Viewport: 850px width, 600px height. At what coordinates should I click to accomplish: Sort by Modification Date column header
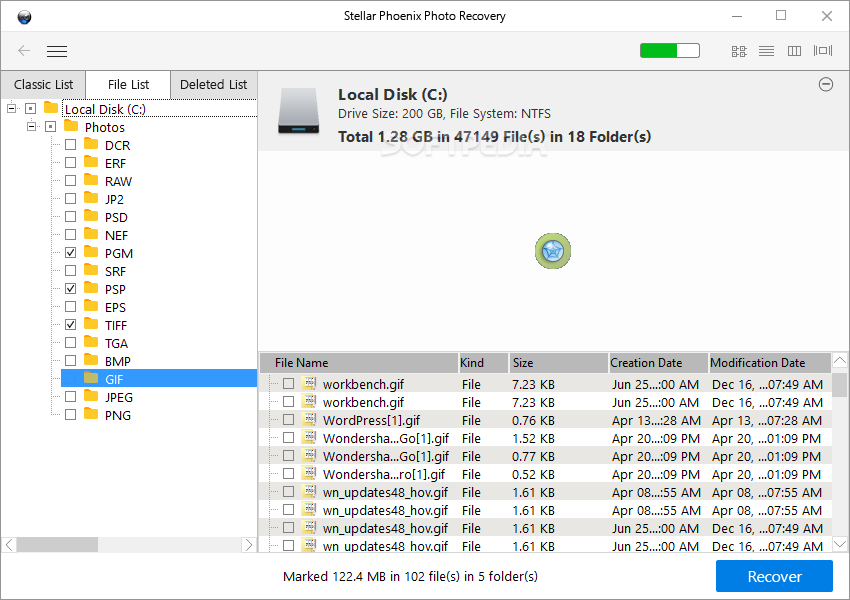coord(770,363)
